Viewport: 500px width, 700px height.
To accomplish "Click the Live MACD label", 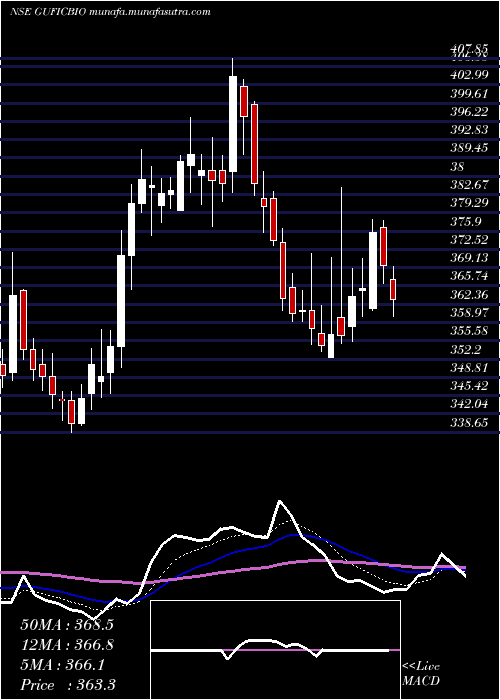I will click(421, 674).
